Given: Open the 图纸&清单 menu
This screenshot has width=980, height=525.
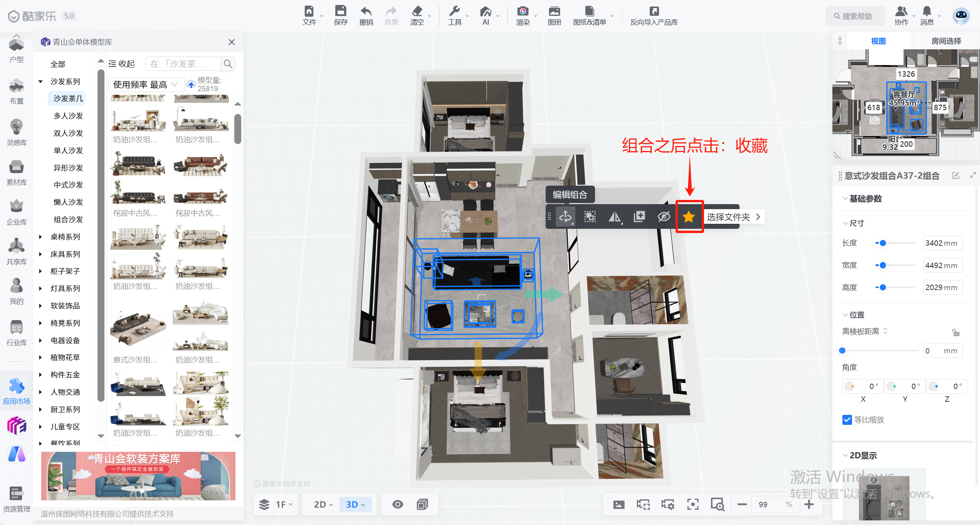Looking at the screenshot, I should 590,15.
